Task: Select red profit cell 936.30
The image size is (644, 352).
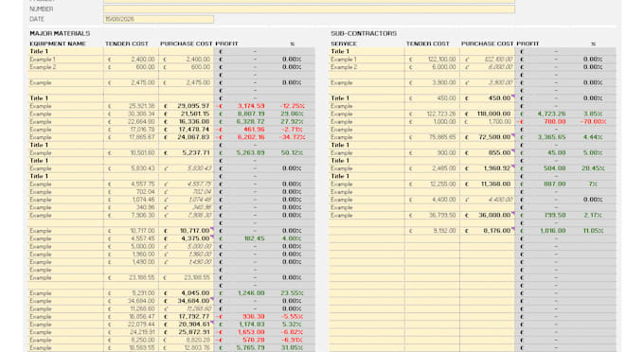Action: (254, 316)
